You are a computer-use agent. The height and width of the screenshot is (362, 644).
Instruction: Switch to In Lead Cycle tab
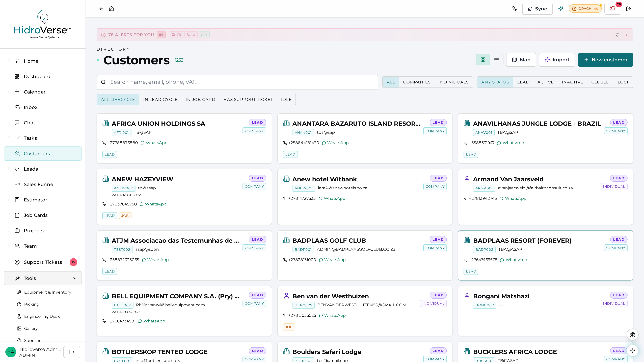[x=160, y=100]
